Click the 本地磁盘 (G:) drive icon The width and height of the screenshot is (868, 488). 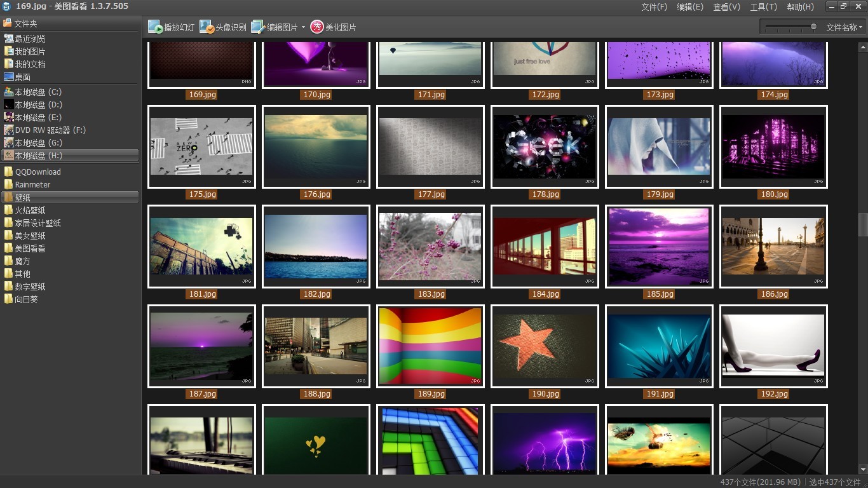coord(9,143)
